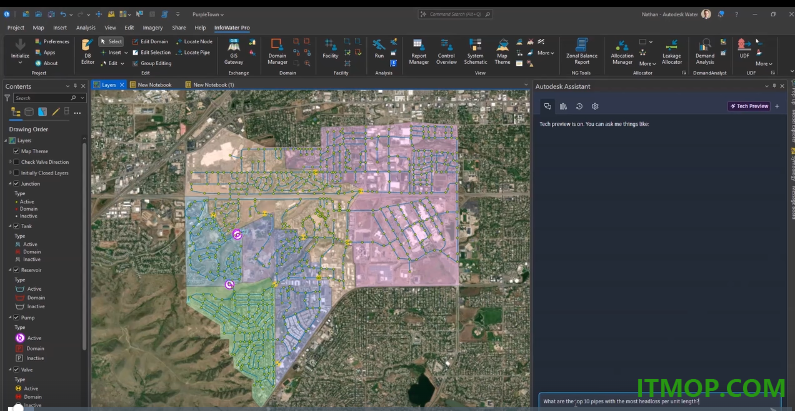Click the Apps button
795x411 pixels.
(x=45, y=52)
